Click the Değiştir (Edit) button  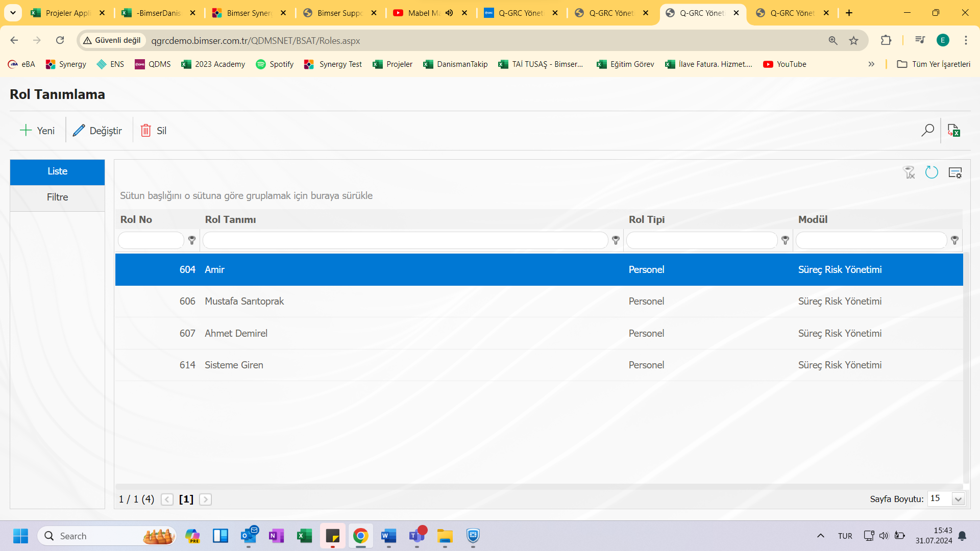pos(97,131)
